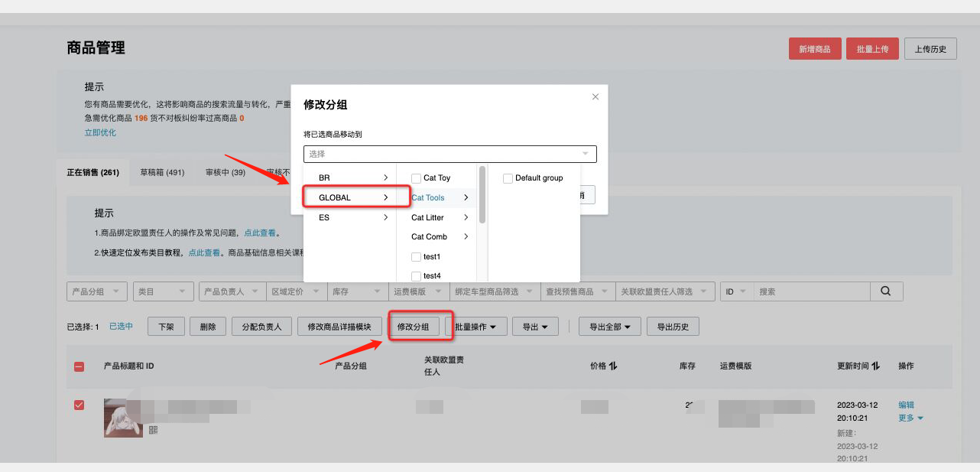Click the QR code icon under product

pos(153,430)
